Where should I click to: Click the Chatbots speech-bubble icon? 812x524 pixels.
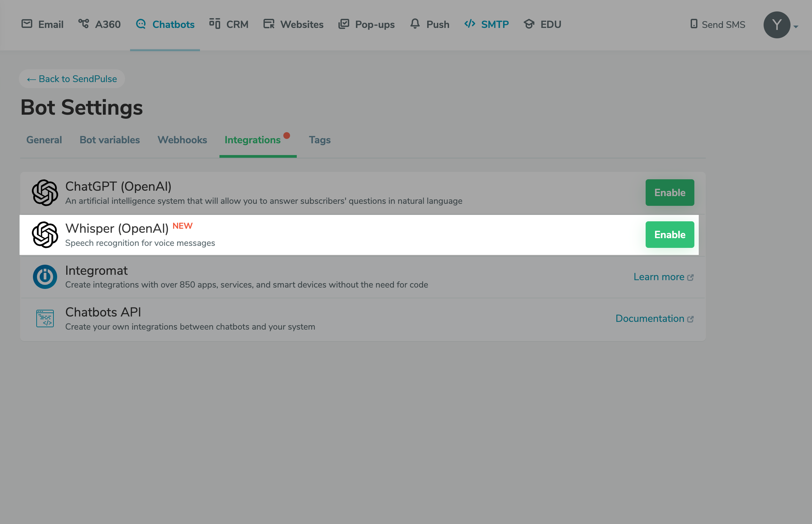141,24
